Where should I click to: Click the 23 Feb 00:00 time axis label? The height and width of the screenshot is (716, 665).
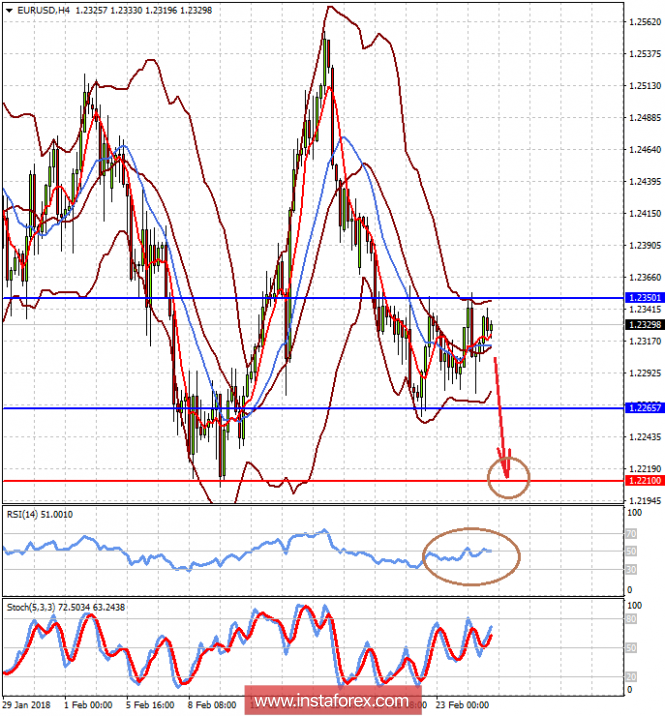462,705
